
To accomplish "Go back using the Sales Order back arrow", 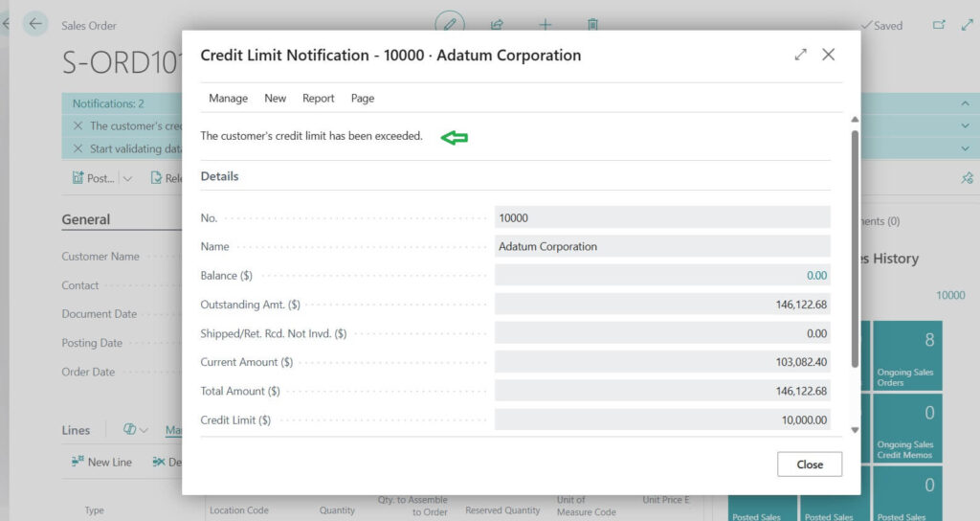I will click(35, 24).
